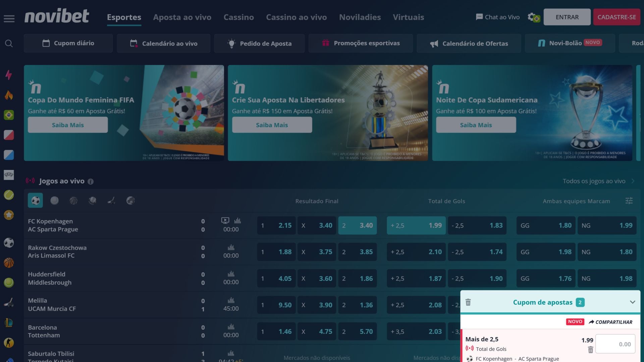This screenshot has height=362, width=644.
Task: Click the CADASTRE-SE button
Action: pyautogui.click(x=616, y=17)
